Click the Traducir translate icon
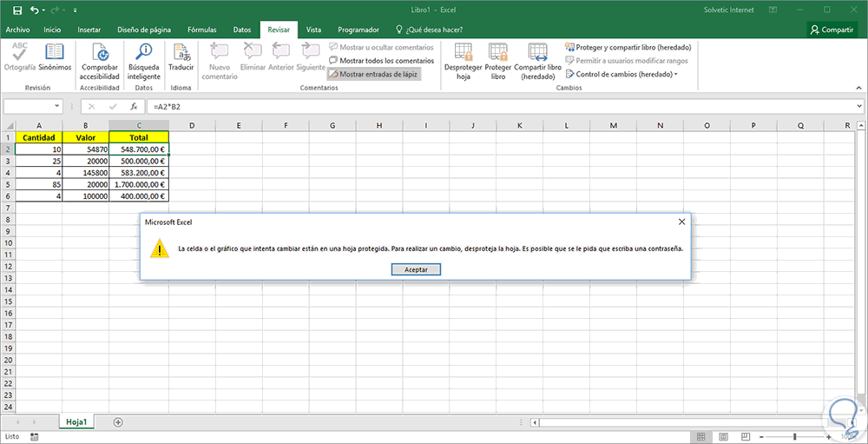This screenshot has height=444, width=868. [181, 56]
